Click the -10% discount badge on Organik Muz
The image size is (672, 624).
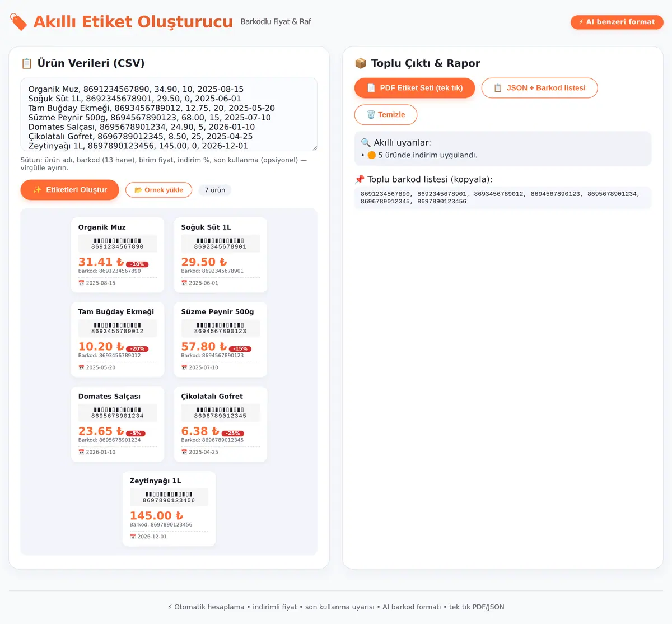pos(137,264)
